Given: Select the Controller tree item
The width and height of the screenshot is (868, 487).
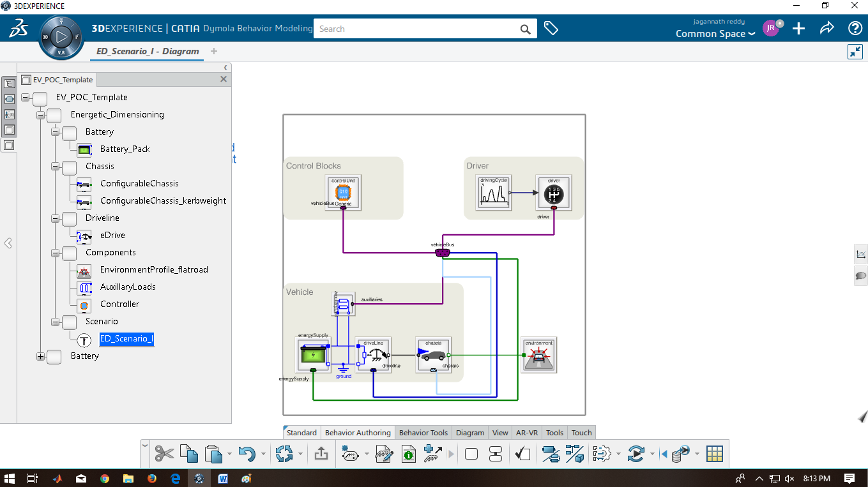Looking at the screenshot, I should [119, 304].
